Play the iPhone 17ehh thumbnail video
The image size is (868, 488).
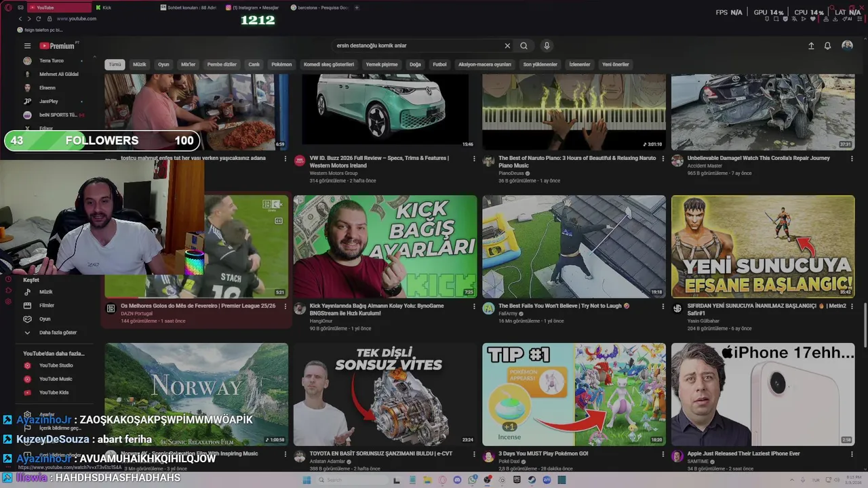click(763, 394)
